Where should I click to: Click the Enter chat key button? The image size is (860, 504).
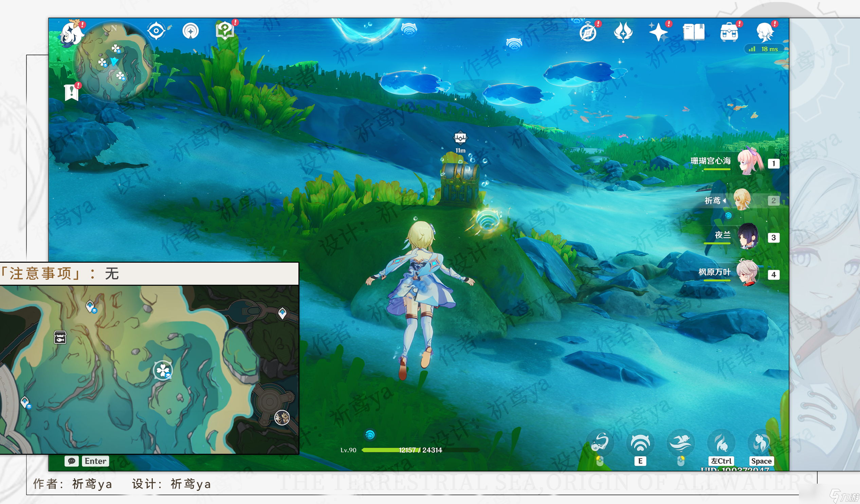point(95,461)
